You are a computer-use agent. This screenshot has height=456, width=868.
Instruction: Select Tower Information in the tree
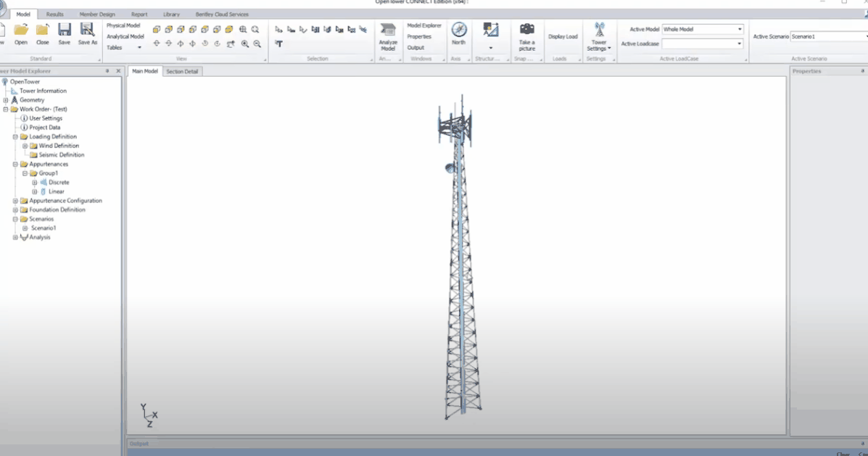[x=43, y=91]
